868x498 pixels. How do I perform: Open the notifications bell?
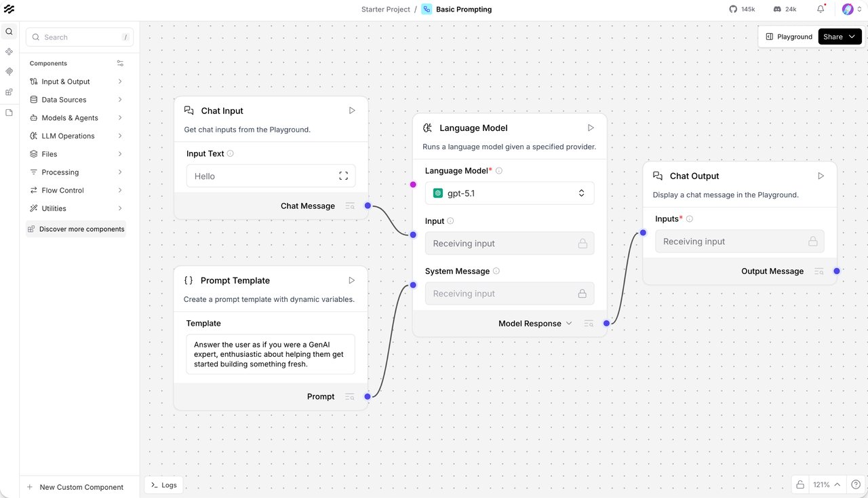pos(821,9)
